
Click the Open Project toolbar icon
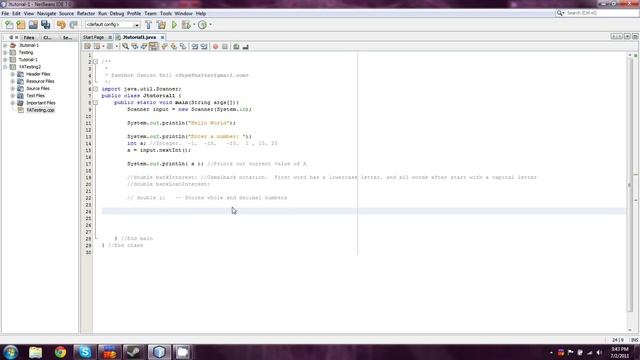33,25
